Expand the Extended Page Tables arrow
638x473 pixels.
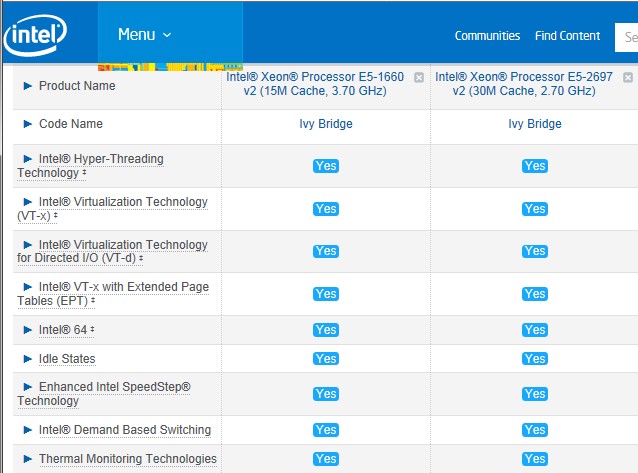point(28,287)
